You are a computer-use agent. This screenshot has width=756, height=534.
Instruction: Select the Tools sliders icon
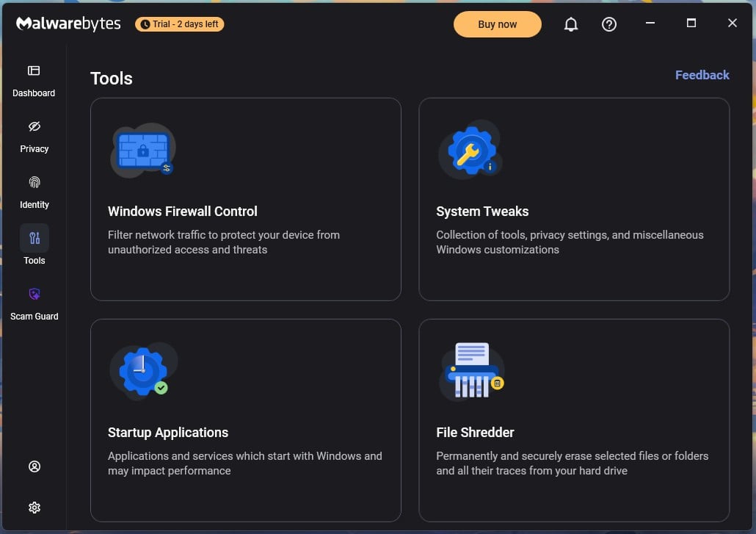coord(34,238)
